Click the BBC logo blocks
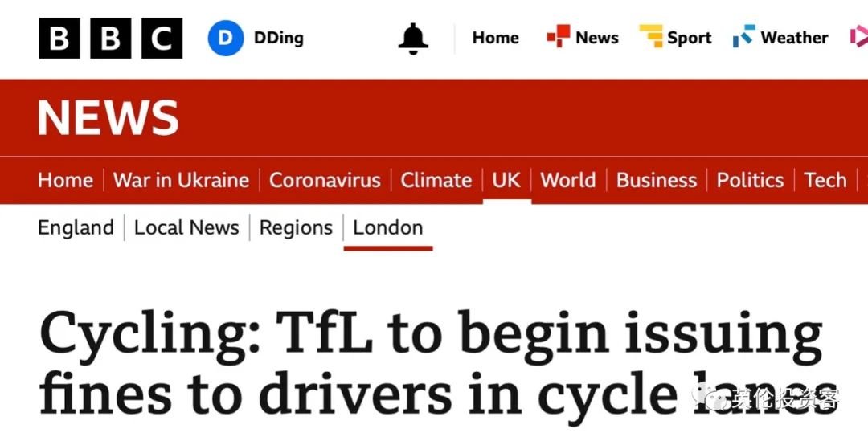 [111, 39]
